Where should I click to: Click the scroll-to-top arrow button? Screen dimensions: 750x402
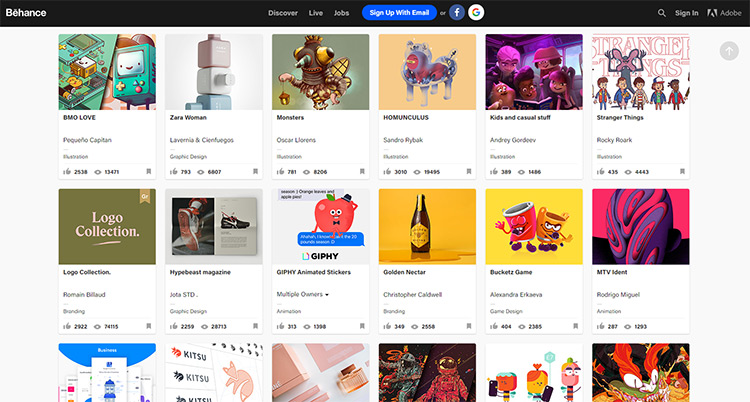click(729, 51)
